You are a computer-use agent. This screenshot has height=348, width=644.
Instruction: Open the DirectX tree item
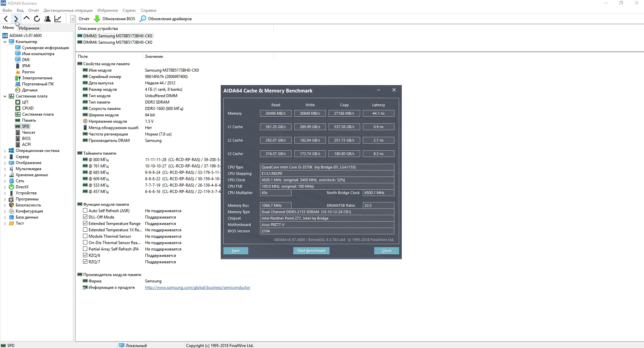click(x=19, y=187)
